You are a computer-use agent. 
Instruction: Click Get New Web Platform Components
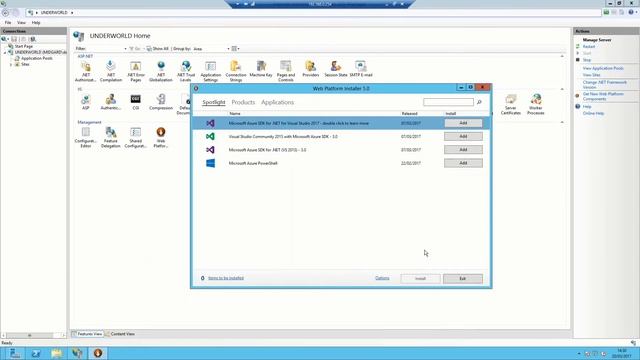point(603,96)
